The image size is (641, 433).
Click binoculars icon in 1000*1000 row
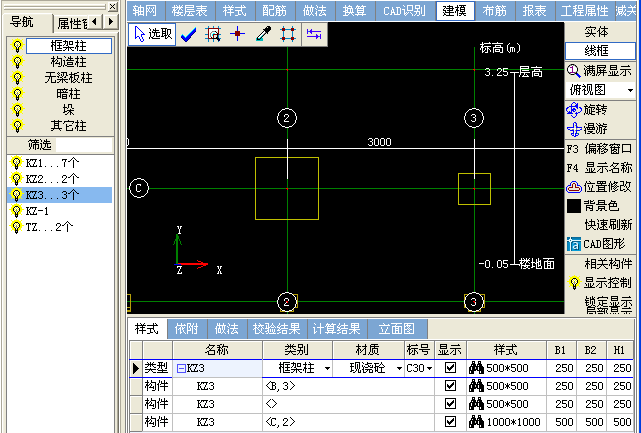coord(476,422)
